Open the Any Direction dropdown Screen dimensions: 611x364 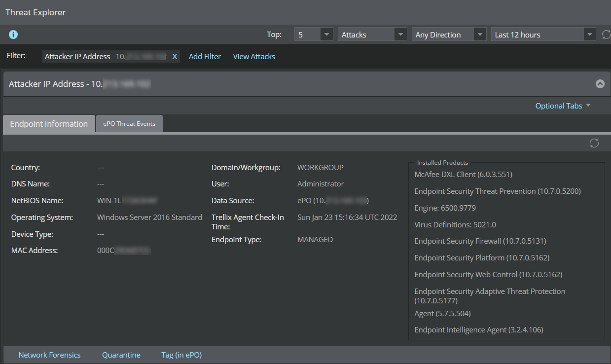coord(449,35)
